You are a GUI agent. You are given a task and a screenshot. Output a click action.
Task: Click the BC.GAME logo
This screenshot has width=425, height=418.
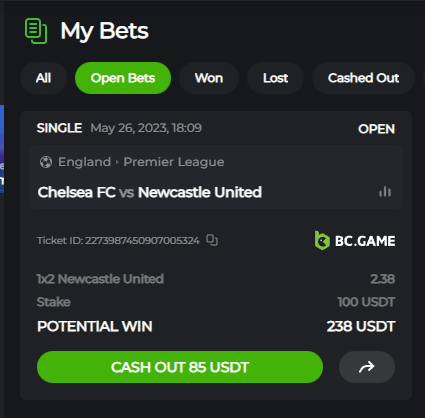[355, 241]
